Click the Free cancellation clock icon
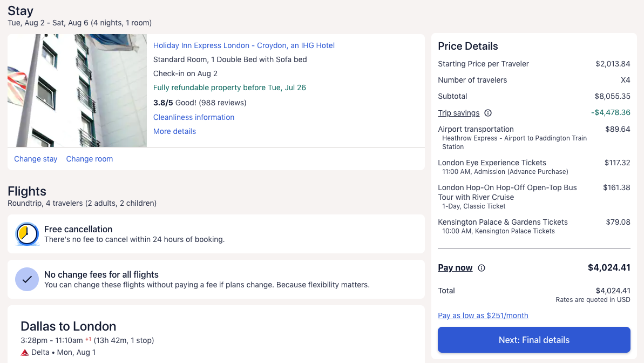 tap(27, 234)
